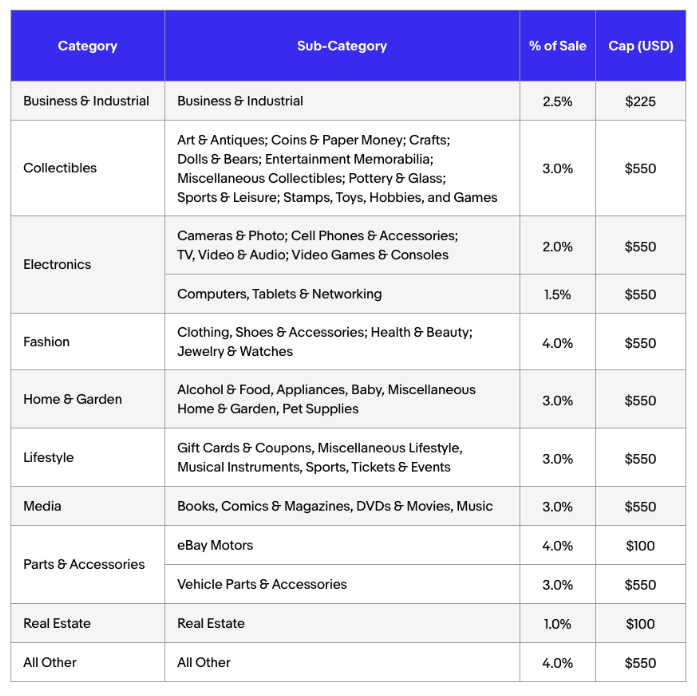The width and height of the screenshot is (697, 696).
Task: Select the "Vehicle Parts & Accessories" sub-category cell
Action: click(x=262, y=584)
